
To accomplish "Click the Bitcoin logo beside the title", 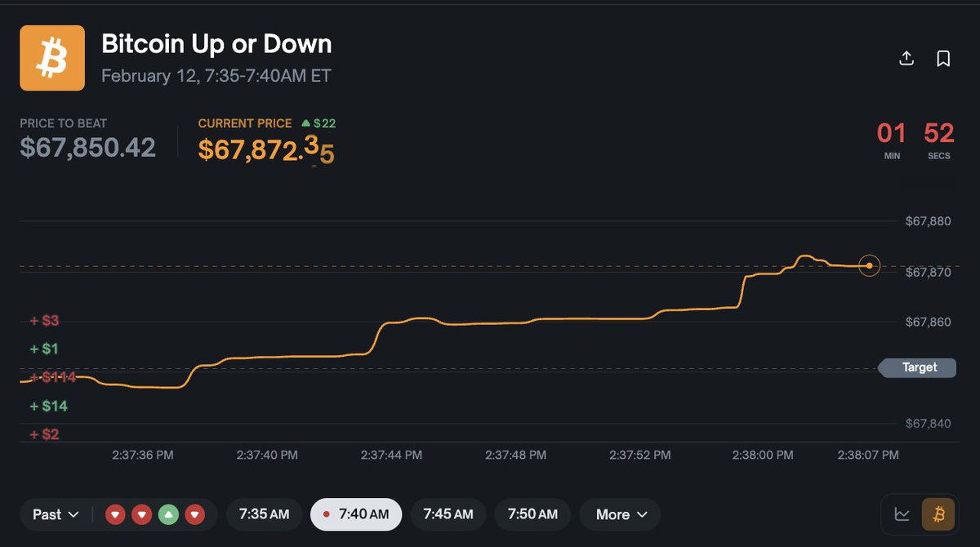I will click(x=51, y=58).
